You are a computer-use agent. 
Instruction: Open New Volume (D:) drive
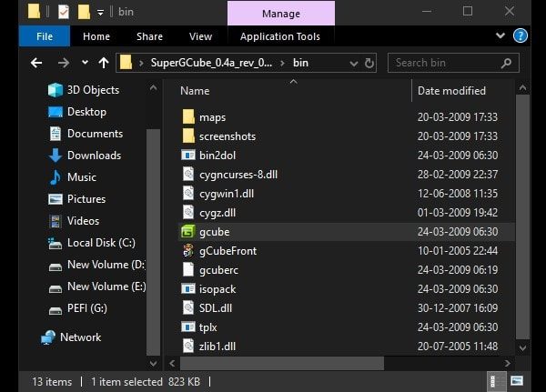point(96,265)
